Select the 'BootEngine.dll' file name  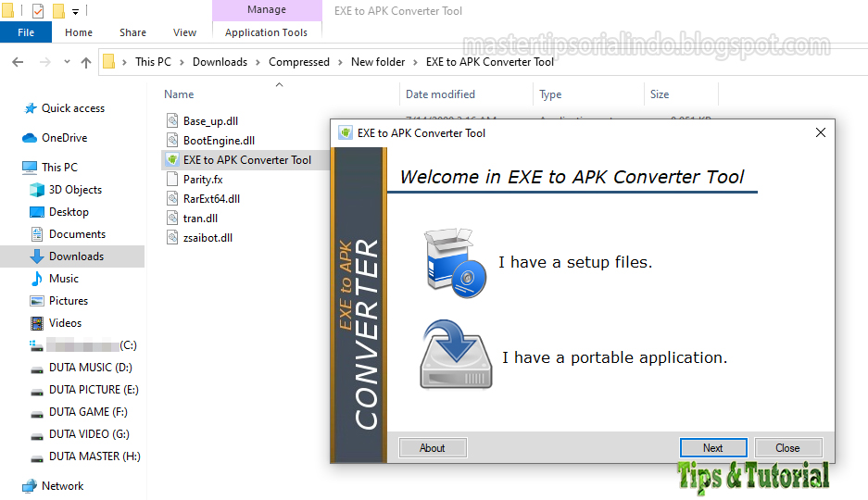click(220, 141)
